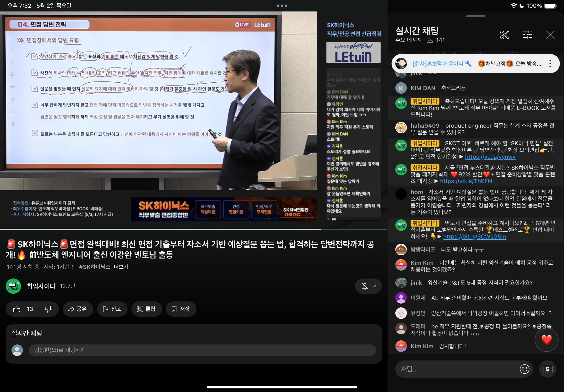Tap the clock showing 오후 7:32
This screenshot has width=564, height=392.
click(19, 6)
